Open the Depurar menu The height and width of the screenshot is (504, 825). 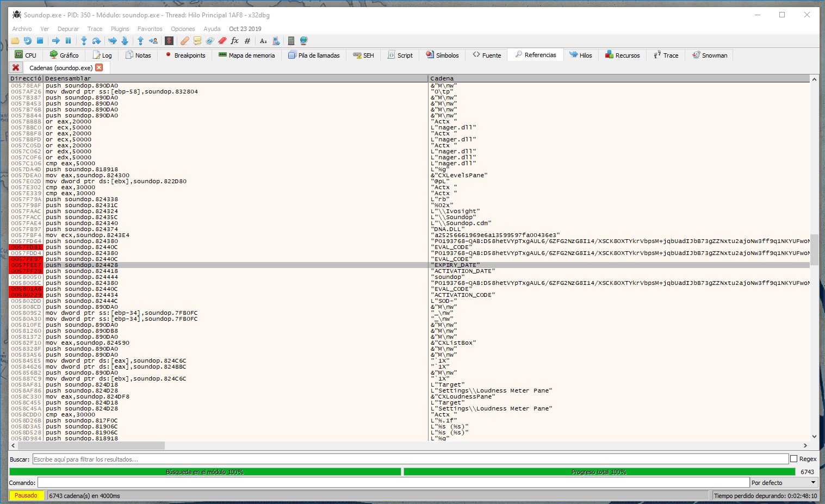pyautogui.click(x=68, y=29)
